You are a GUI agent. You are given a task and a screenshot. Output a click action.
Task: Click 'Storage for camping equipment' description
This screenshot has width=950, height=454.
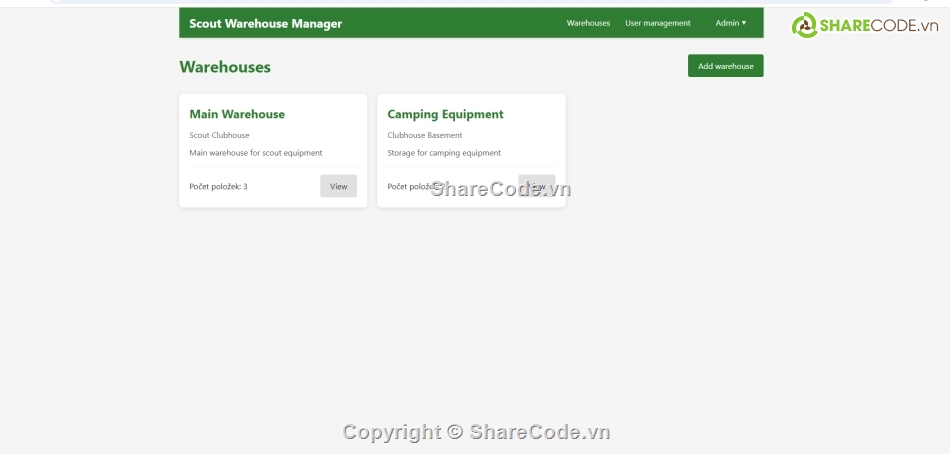pyautogui.click(x=444, y=153)
